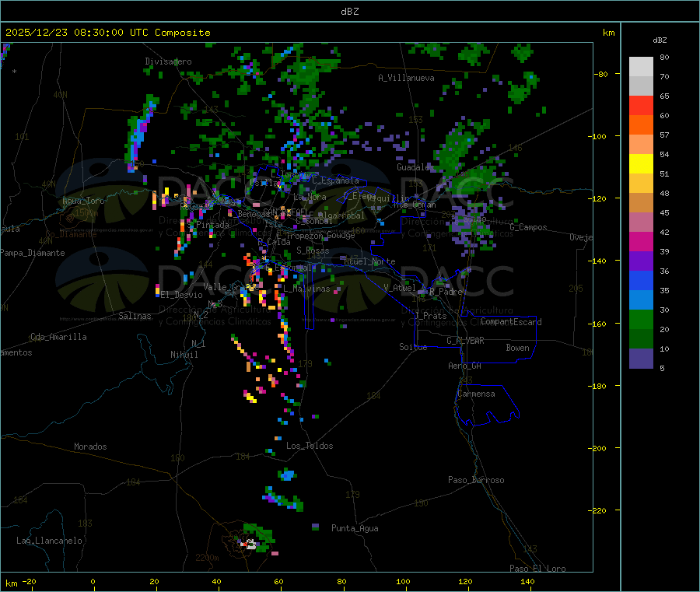Select the bright green 30–20 dBZ legend swatch
Viewport: 700px width, 592px height.
[641, 319]
